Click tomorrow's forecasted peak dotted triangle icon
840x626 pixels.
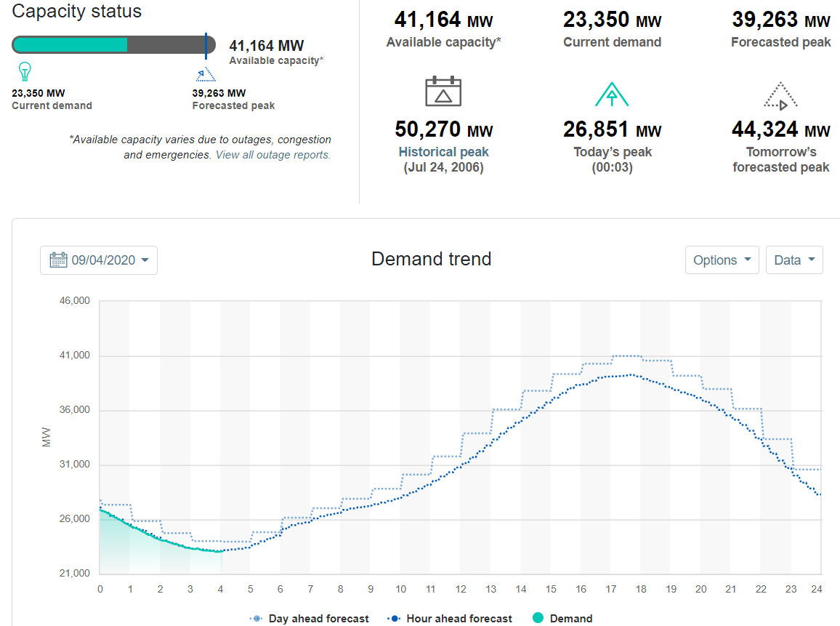(780, 95)
